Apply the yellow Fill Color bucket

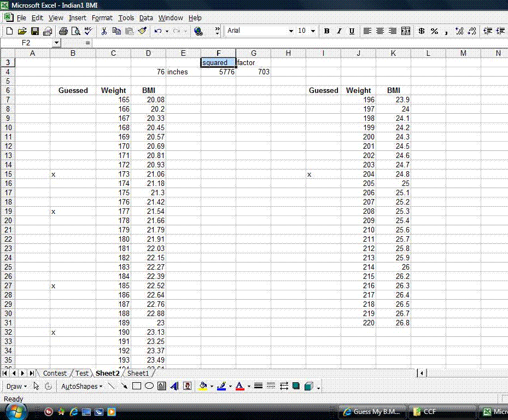(x=203, y=386)
